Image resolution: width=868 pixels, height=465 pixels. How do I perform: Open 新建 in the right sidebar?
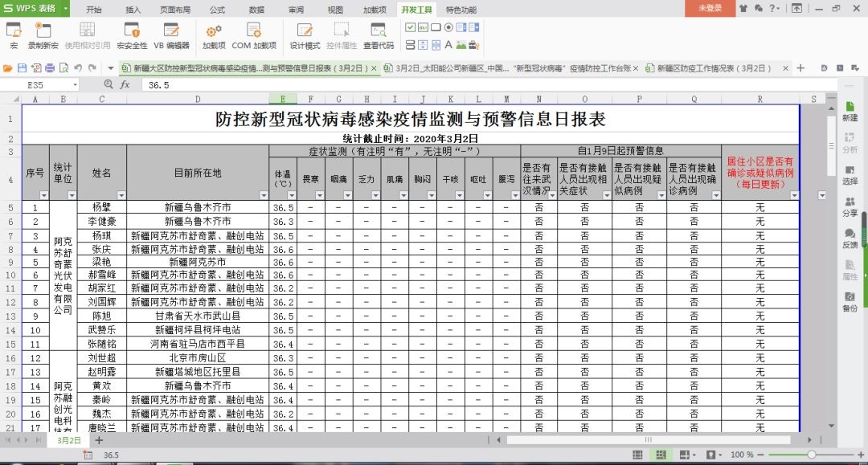(x=850, y=111)
